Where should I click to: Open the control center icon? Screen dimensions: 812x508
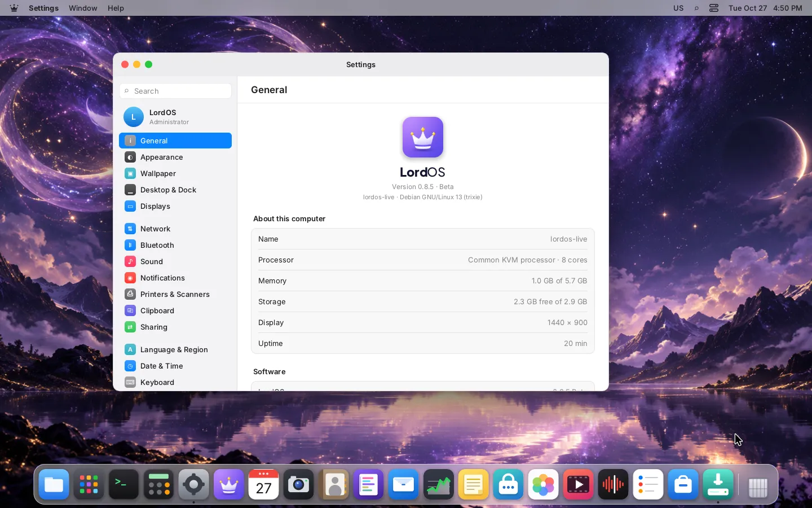pos(714,8)
